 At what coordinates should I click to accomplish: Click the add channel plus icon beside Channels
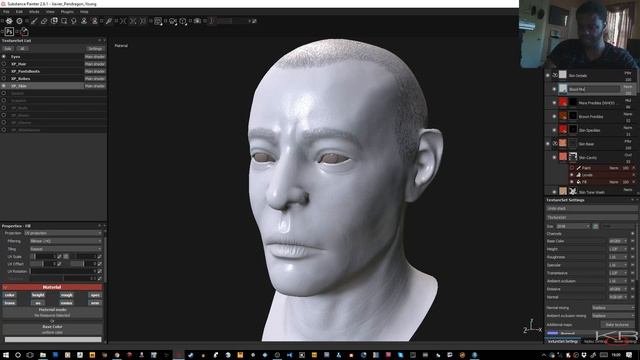(x=633, y=233)
